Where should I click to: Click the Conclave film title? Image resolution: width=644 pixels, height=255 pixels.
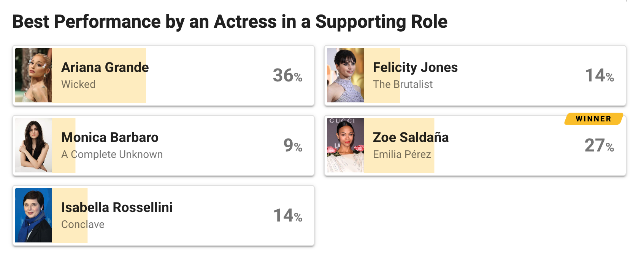[x=83, y=225]
